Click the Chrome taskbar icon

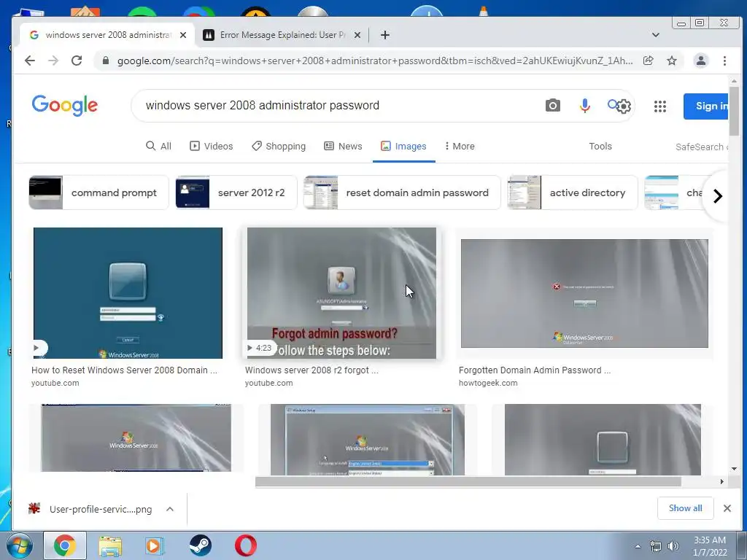[65, 545]
